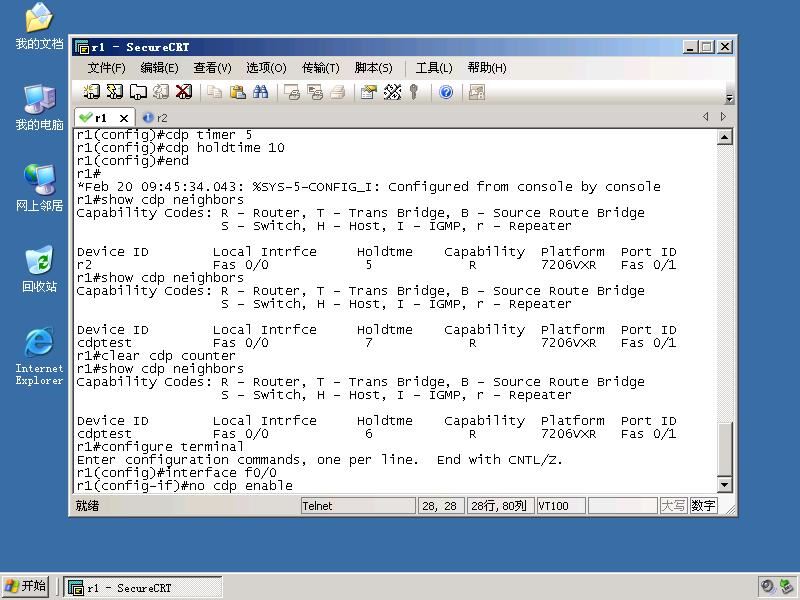
Task: Click the terminal scrollbar up arrow
Action: (x=725, y=137)
